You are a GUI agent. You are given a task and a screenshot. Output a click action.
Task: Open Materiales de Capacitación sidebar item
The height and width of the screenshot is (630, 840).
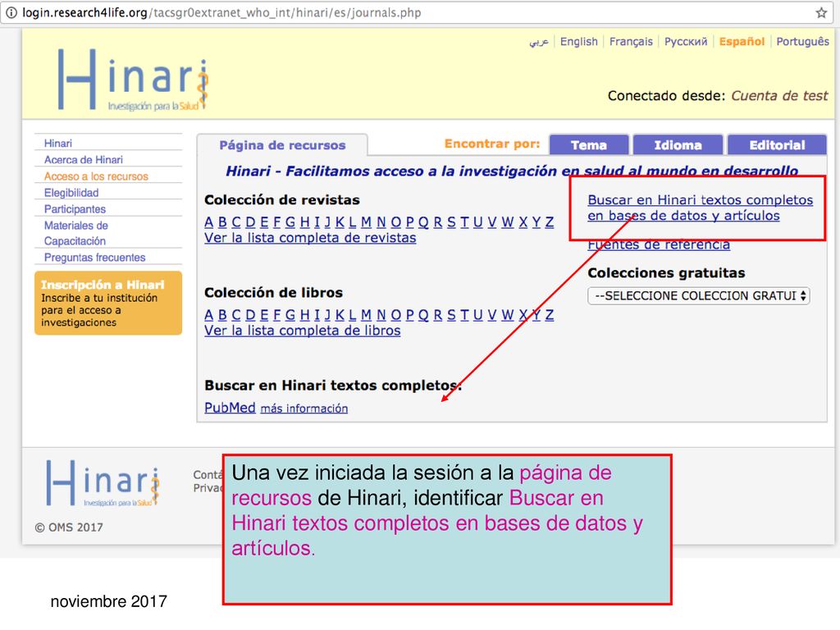75,233
